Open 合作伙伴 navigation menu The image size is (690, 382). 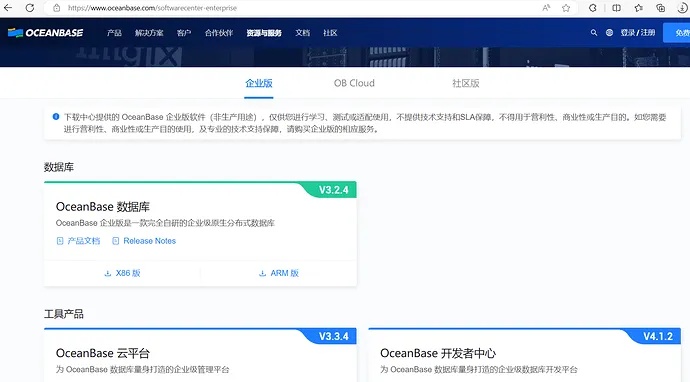[219, 33]
